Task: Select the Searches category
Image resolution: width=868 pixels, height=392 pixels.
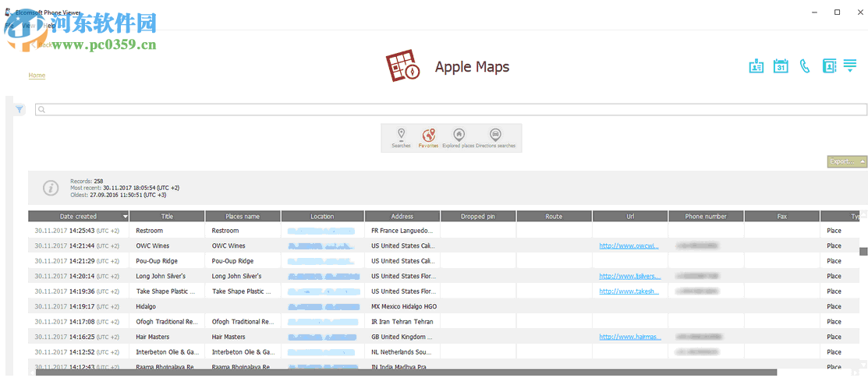Action: point(402,138)
